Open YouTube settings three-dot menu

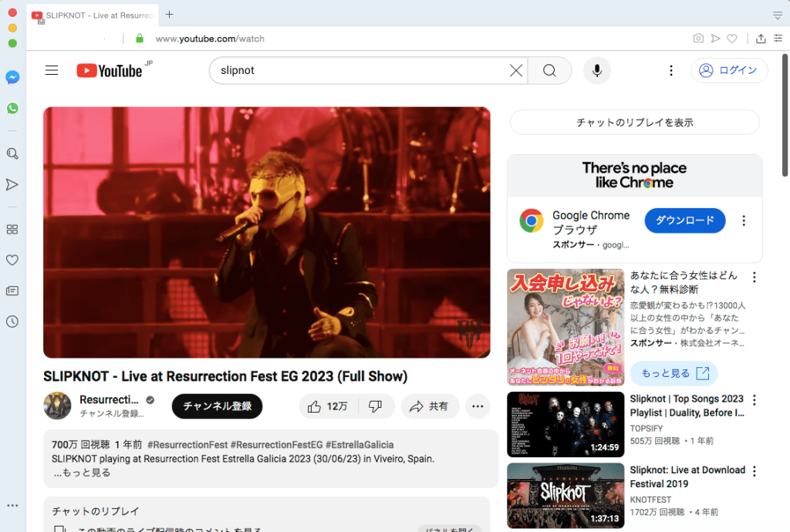(671, 70)
